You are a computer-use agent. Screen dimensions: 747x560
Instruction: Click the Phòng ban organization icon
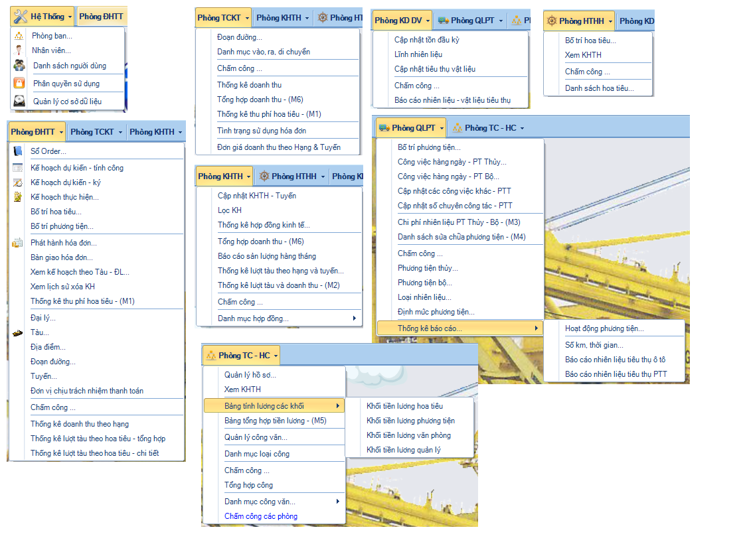click(x=19, y=36)
